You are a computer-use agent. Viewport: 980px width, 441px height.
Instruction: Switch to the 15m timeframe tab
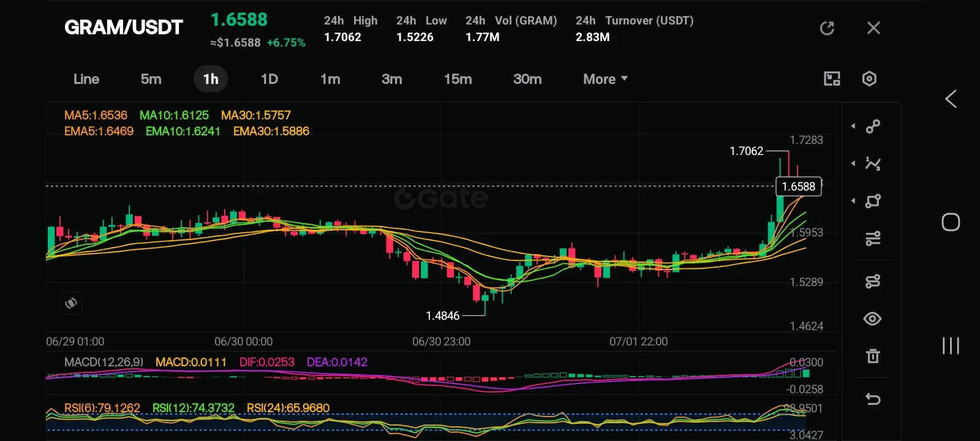(x=458, y=79)
